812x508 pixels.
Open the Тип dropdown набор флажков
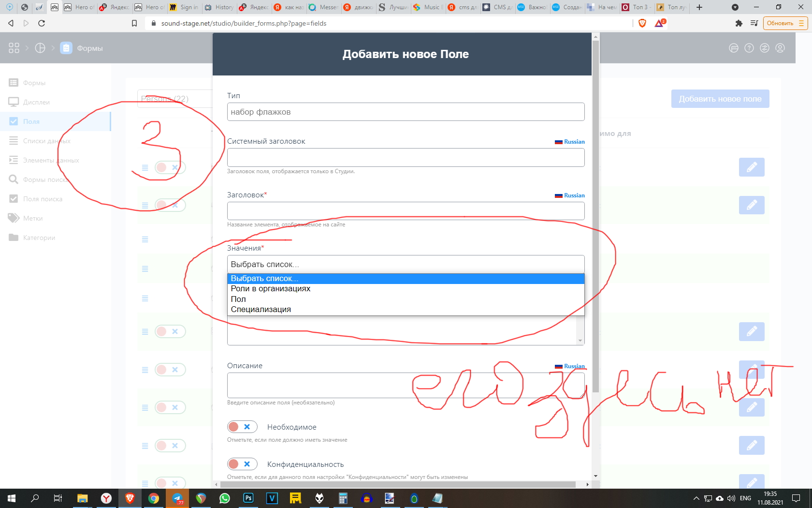[406, 112]
